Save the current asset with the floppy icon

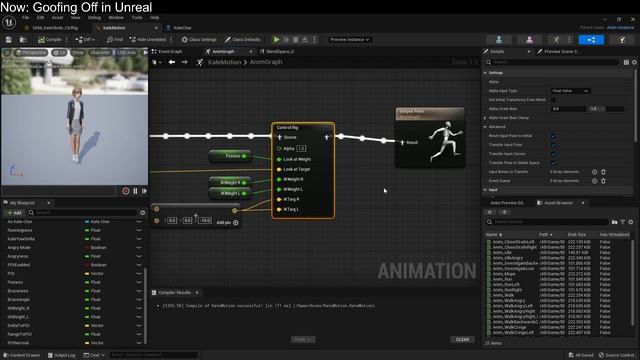9,40
